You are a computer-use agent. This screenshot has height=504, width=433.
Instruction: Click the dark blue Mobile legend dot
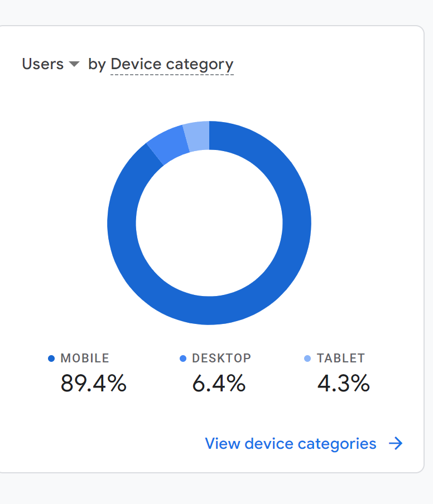[x=51, y=358]
